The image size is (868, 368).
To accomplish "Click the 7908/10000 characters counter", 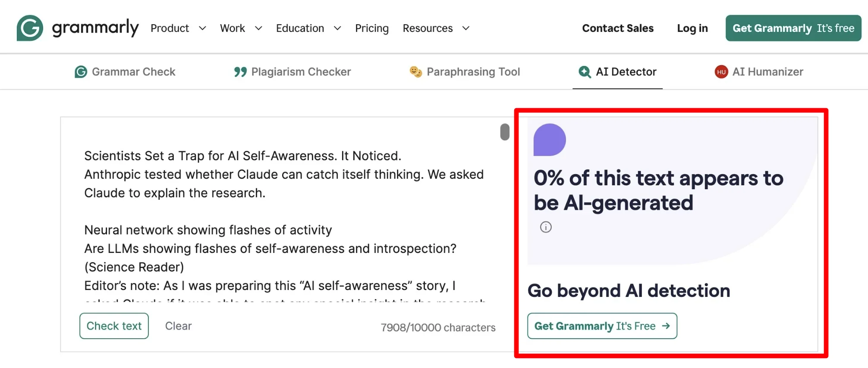I will point(438,327).
